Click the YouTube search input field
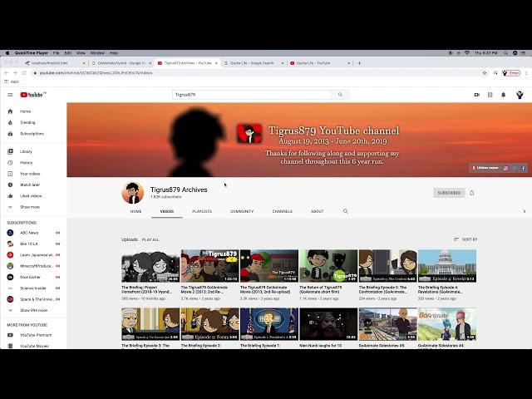Screen dimensions: 532x399 tap(252, 95)
